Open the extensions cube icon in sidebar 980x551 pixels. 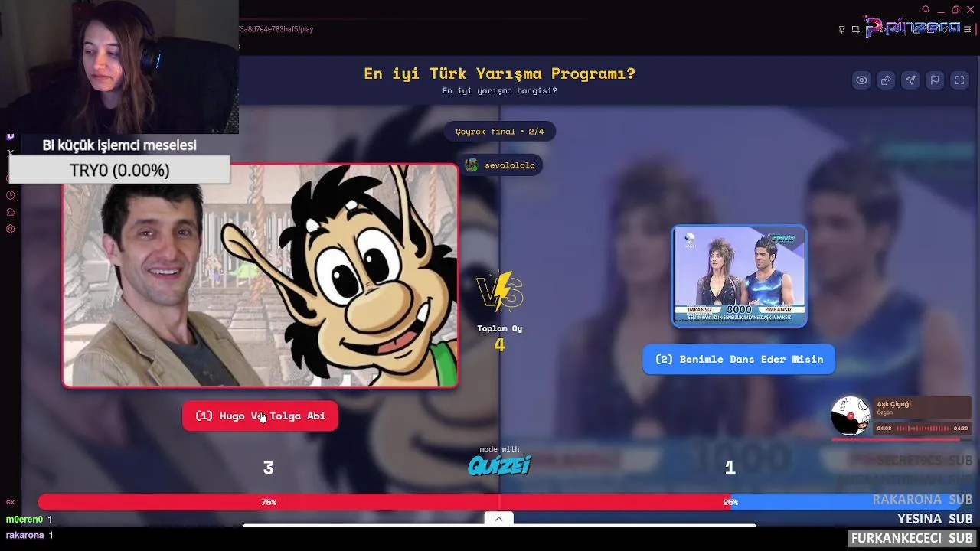pyautogui.click(x=11, y=212)
